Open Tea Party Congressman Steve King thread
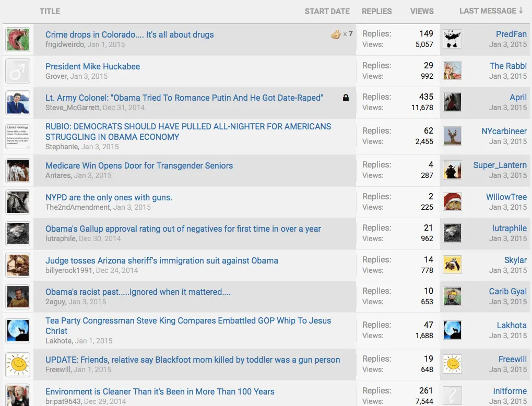 [188, 326]
